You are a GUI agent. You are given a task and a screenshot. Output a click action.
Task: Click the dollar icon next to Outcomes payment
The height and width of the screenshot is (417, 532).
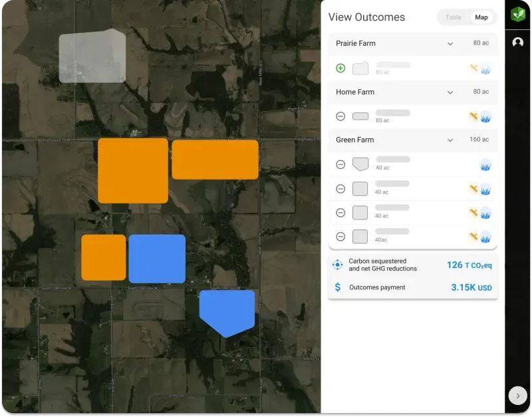(338, 287)
